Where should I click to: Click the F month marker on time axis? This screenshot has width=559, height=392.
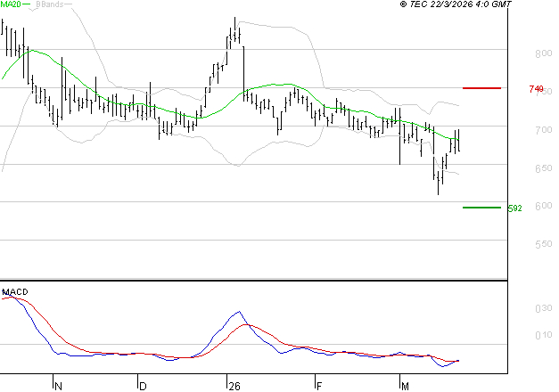click(x=319, y=386)
